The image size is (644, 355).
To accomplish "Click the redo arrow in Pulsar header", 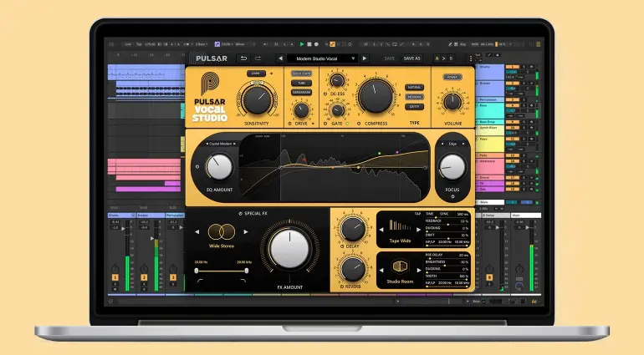I will click(x=258, y=58).
